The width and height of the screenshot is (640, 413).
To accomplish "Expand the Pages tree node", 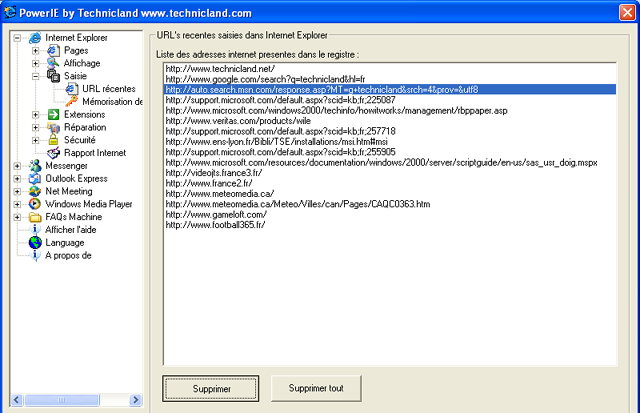I will tap(36, 51).
